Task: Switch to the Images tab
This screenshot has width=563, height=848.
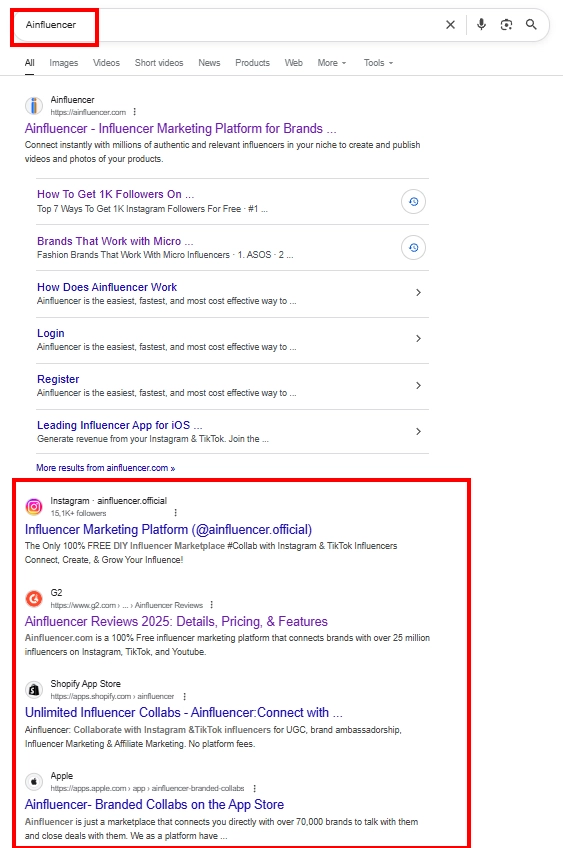Action: pos(64,63)
